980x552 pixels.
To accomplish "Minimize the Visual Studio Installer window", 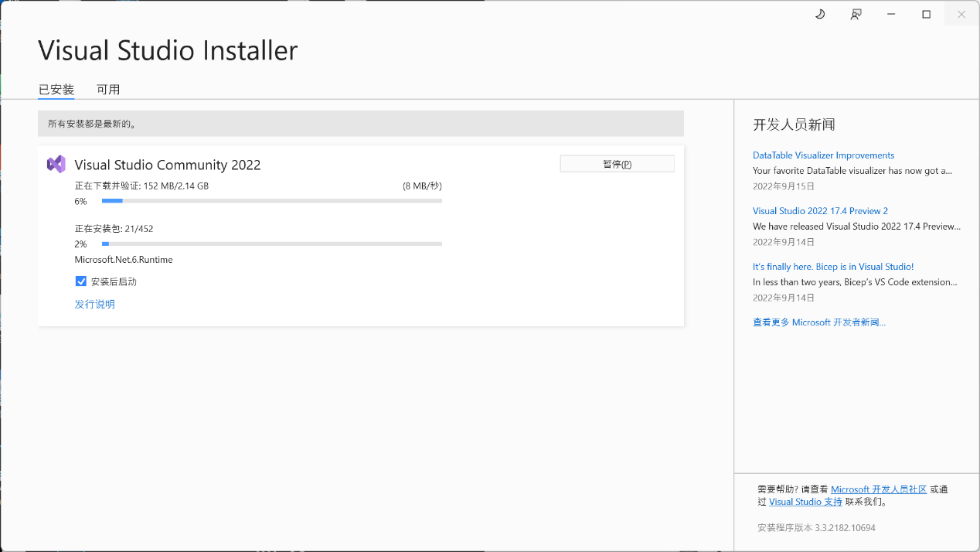I will click(891, 15).
